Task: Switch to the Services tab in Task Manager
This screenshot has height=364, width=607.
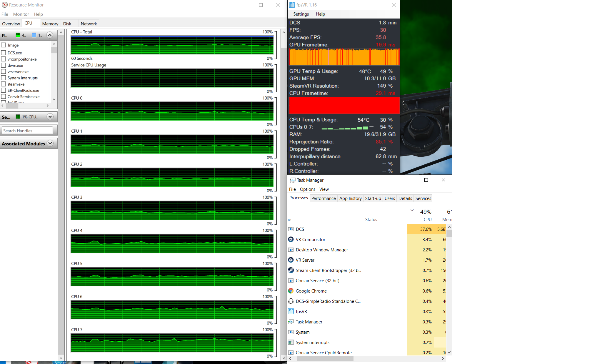Action: tap(423, 198)
